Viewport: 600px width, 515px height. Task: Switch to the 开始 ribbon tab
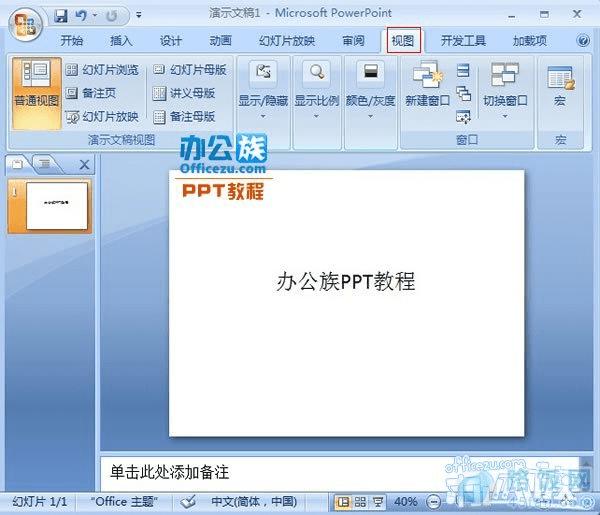coord(72,41)
